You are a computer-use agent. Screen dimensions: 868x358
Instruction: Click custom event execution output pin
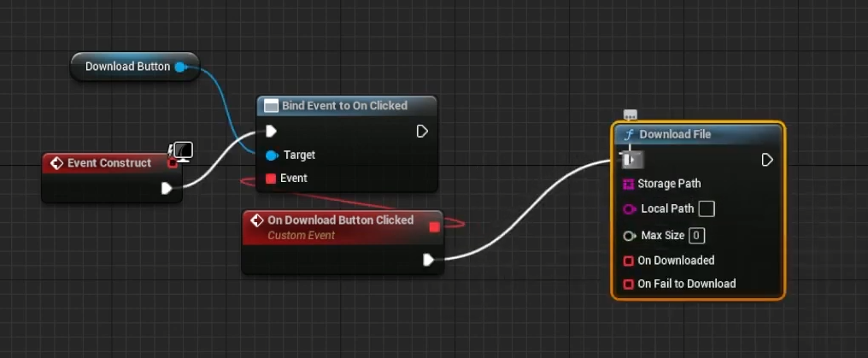click(x=429, y=260)
